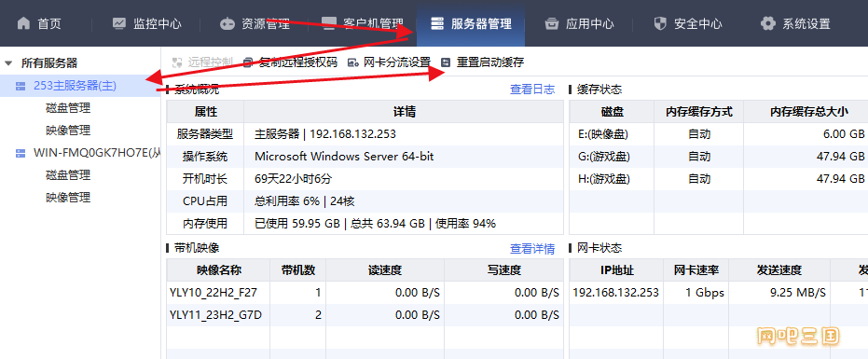Click 复制远程授权码 button
The image size is (868, 359).
pos(290,62)
